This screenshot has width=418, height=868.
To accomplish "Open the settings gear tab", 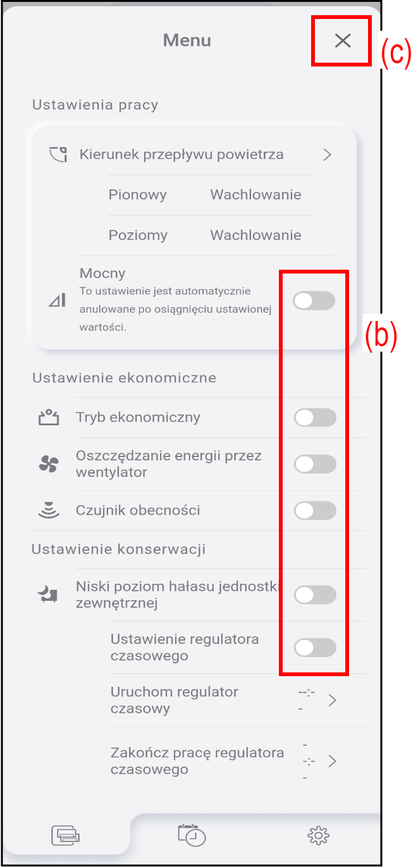I will (318, 836).
